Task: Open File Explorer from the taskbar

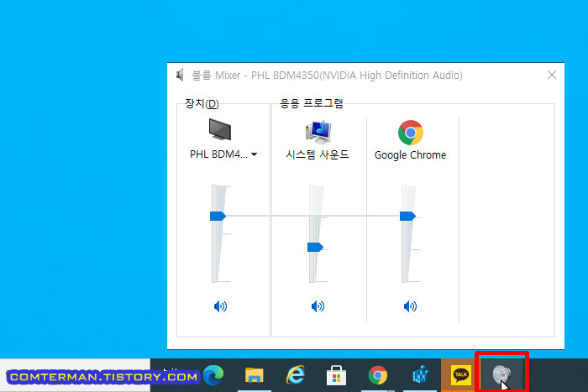Action: tap(255, 374)
